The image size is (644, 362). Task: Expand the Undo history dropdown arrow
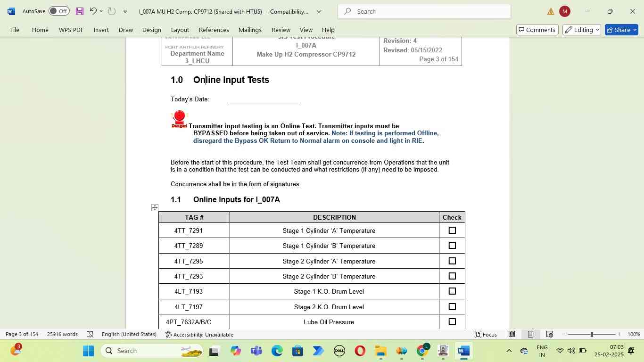click(x=101, y=11)
